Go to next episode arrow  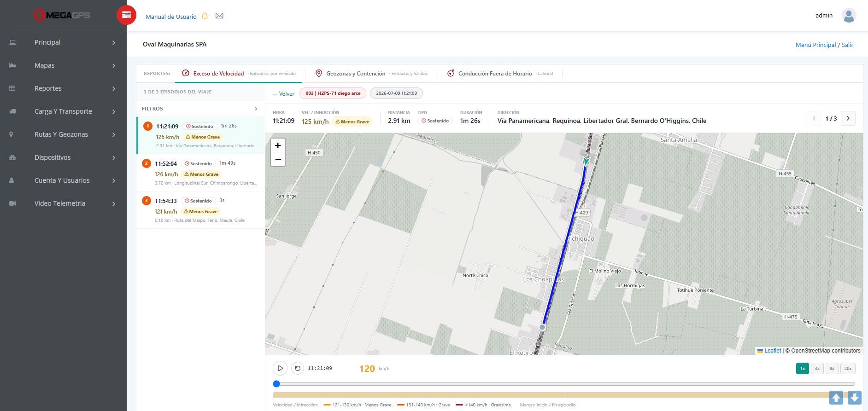[x=848, y=118]
